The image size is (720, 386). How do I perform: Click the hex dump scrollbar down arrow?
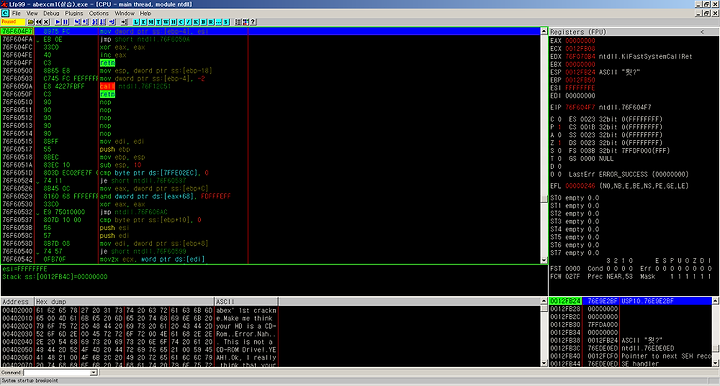click(x=544, y=363)
